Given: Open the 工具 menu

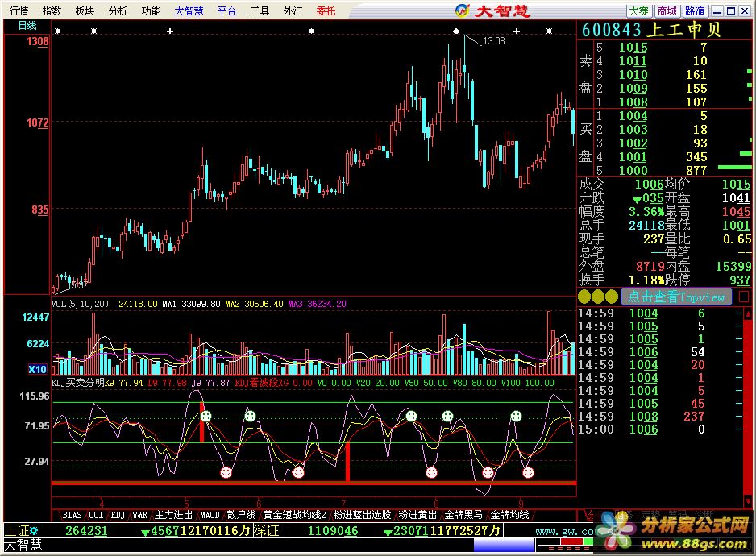Looking at the screenshot, I should click(x=260, y=10).
